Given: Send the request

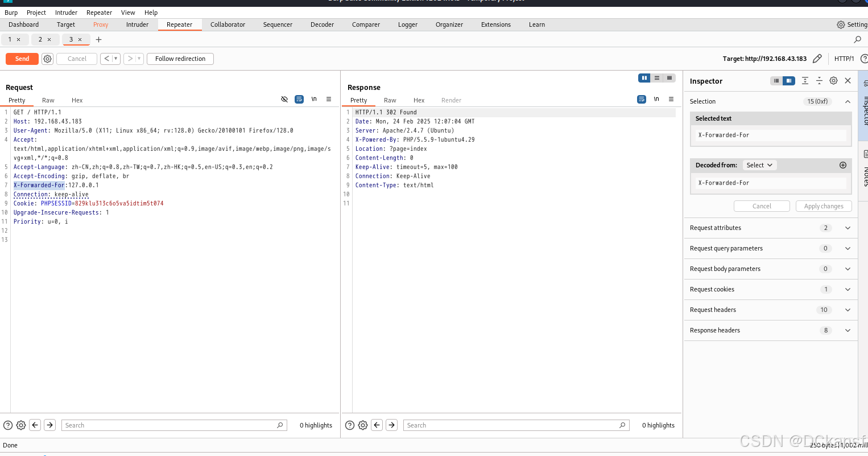Looking at the screenshot, I should (x=22, y=59).
